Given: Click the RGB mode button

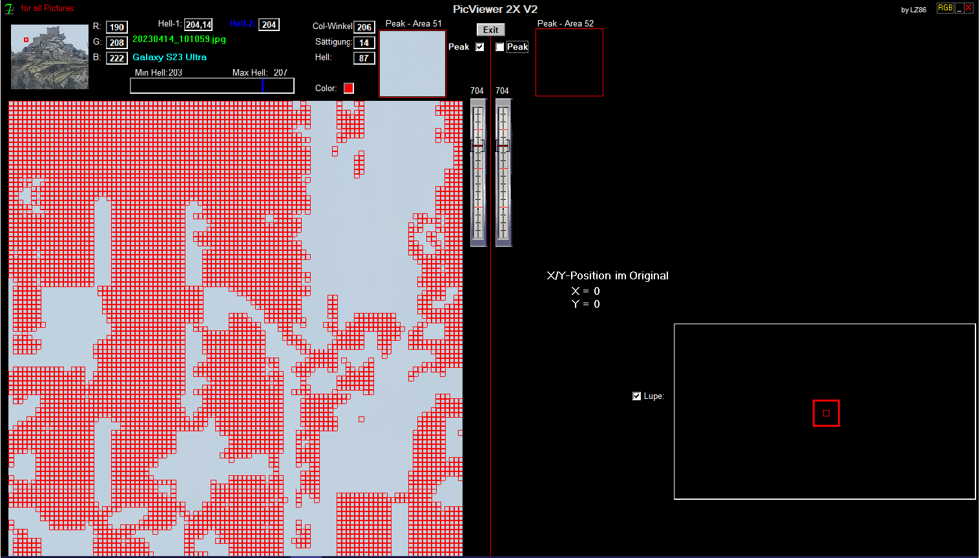Looking at the screenshot, I should click(x=945, y=8).
